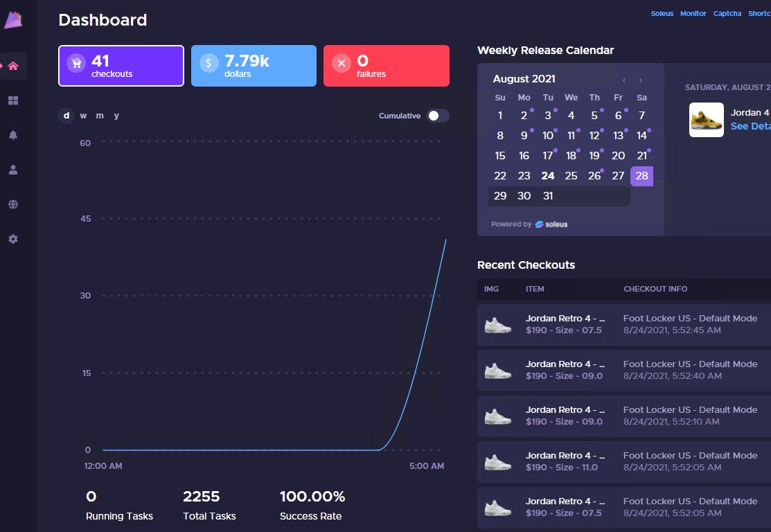Select August 17 in calendar
The image size is (771, 532).
point(548,156)
